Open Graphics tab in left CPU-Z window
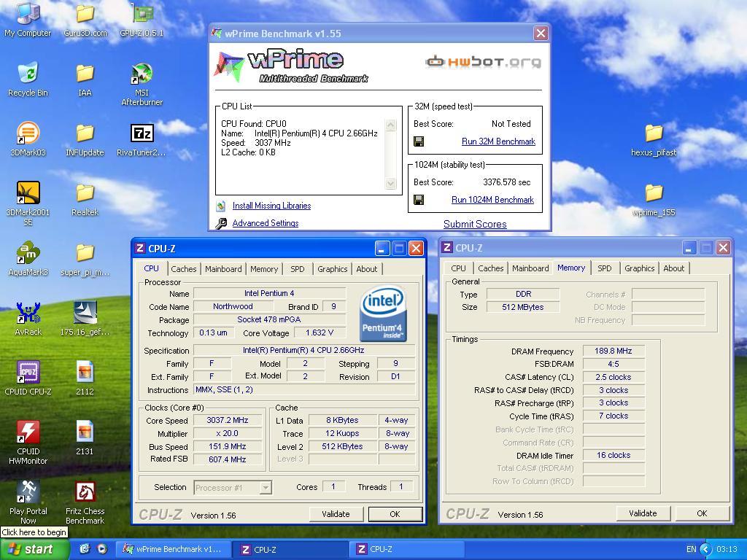The height and width of the screenshot is (560, 747). (x=332, y=269)
